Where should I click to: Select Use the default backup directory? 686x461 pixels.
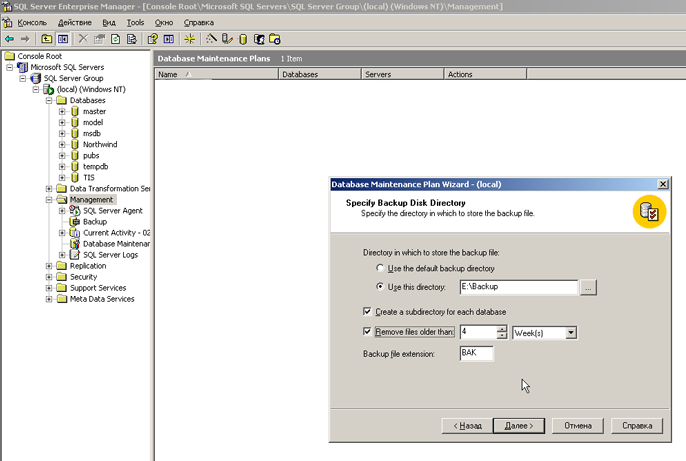(380, 269)
